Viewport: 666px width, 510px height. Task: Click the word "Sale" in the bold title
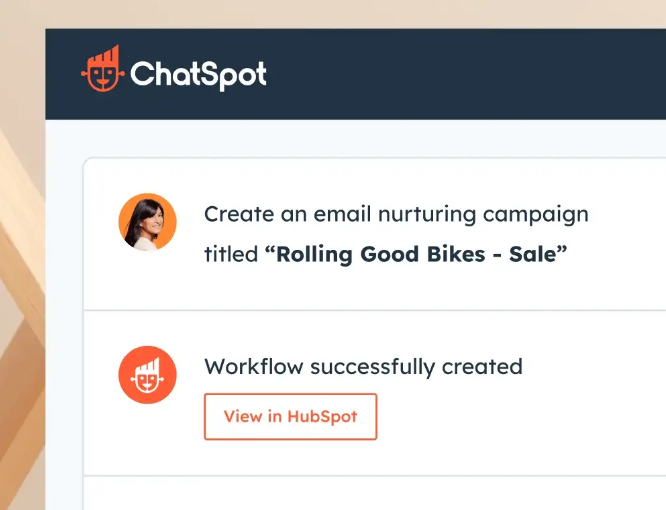coord(533,254)
